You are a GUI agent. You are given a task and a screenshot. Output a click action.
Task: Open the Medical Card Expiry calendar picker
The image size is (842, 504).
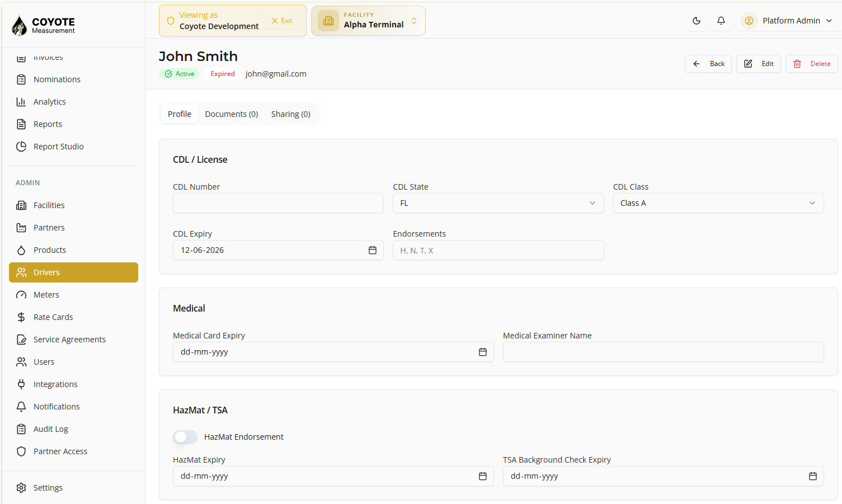pyautogui.click(x=483, y=352)
